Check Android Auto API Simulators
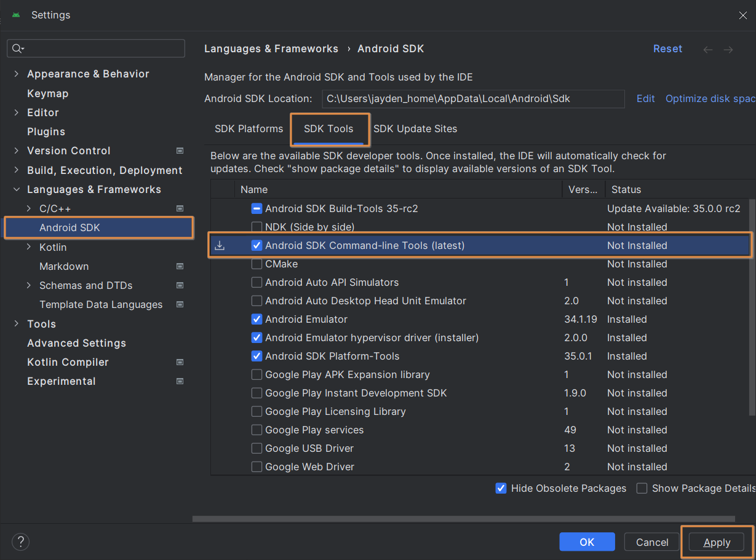Image resolution: width=756 pixels, height=560 pixels. [x=257, y=282]
